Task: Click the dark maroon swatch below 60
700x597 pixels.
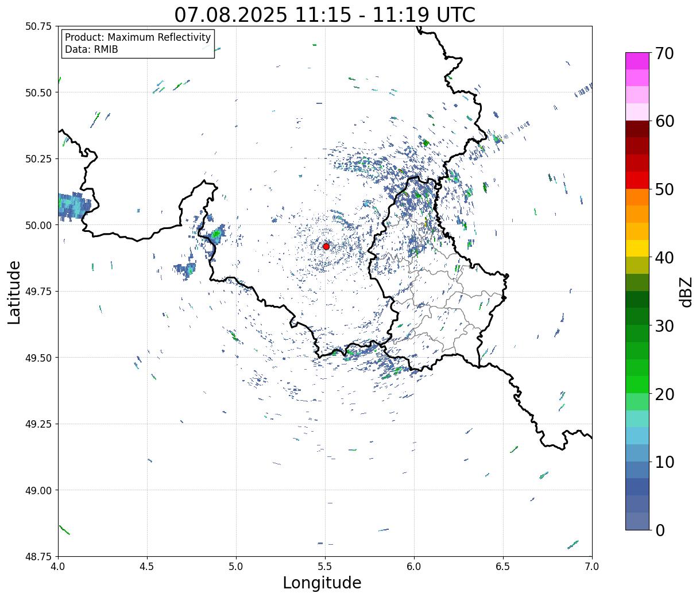Action: [x=637, y=129]
